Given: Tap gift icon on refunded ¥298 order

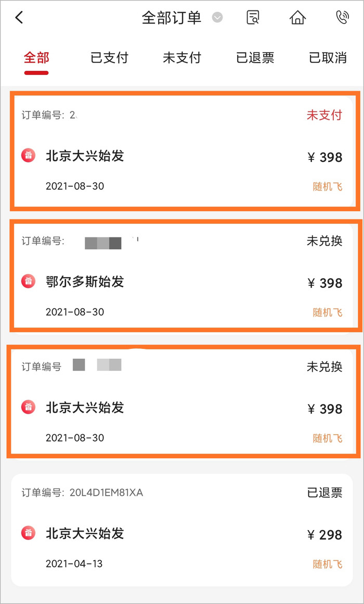Looking at the screenshot, I should [28, 533].
